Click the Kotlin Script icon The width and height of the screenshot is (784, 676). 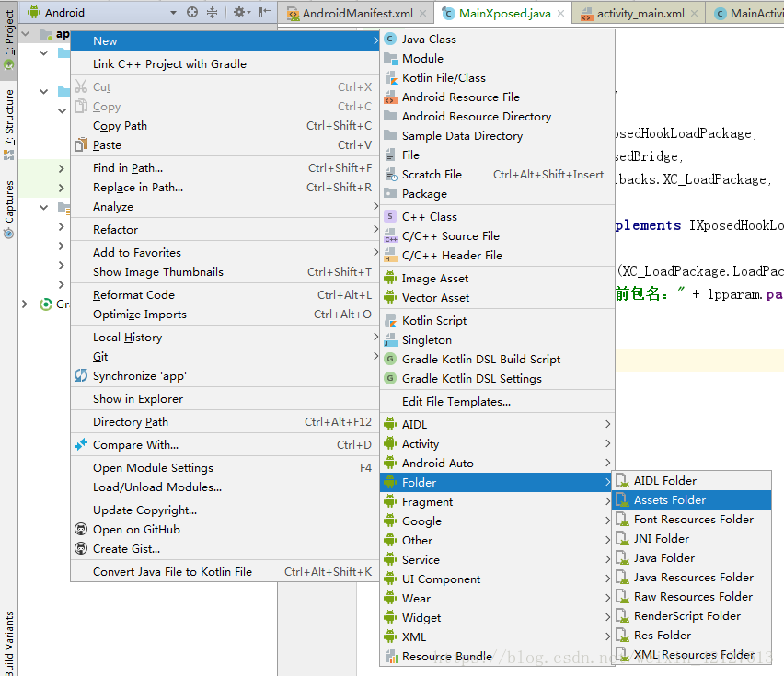pyautogui.click(x=390, y=321)
